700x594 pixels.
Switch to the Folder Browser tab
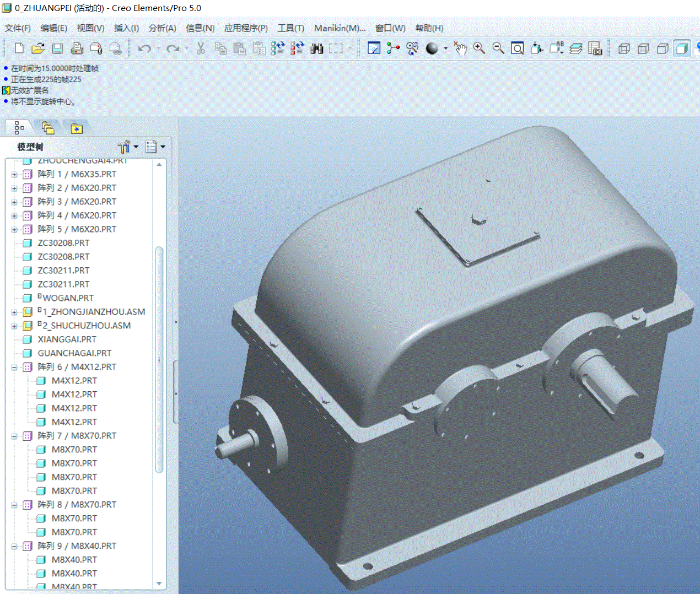click(48, 128)
